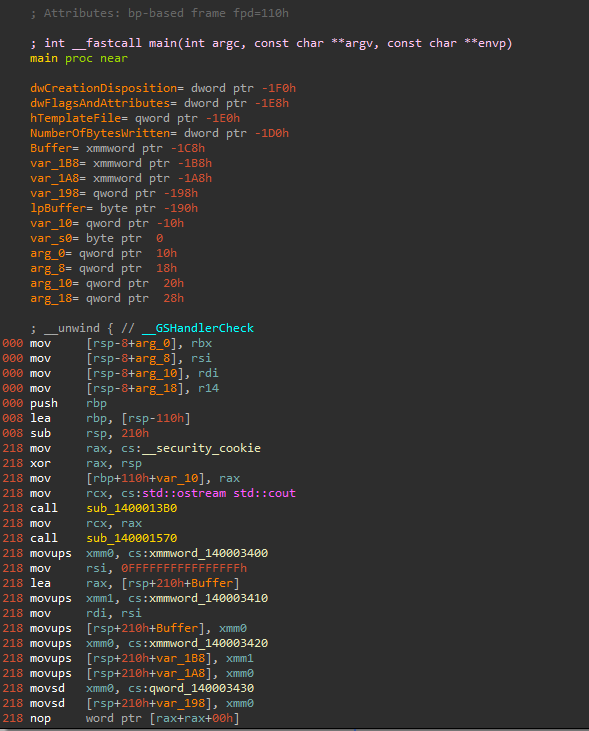Follow the sub_1400013B0 call target
The width and height of the screenshot is (589, 731).
[x=132, y=508]
